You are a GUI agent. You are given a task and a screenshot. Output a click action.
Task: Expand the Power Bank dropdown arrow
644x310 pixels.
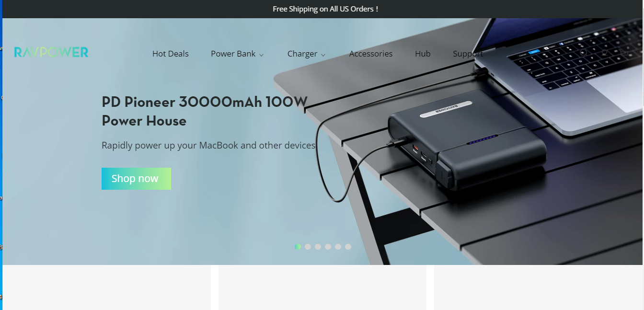pos(262,55)
